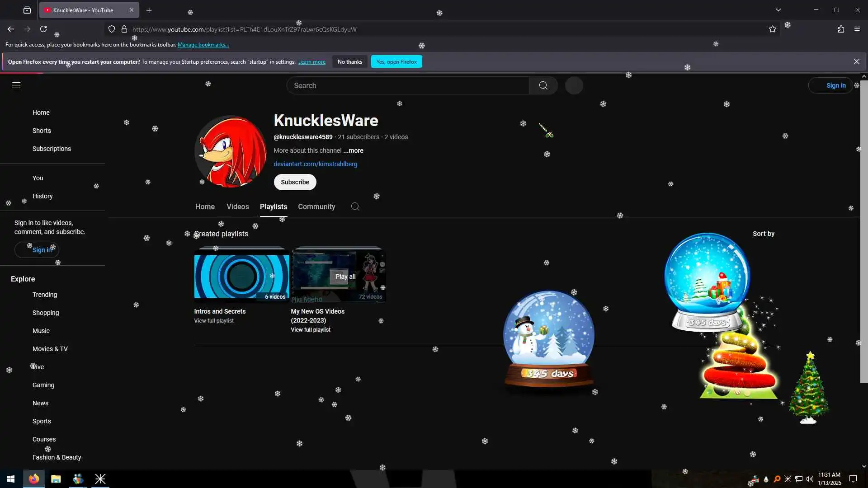The width and height of the screenshot is (868, 488).
Task: Open the deviantart.com/kimstrahlberg link
Action: tap(315, 164)
